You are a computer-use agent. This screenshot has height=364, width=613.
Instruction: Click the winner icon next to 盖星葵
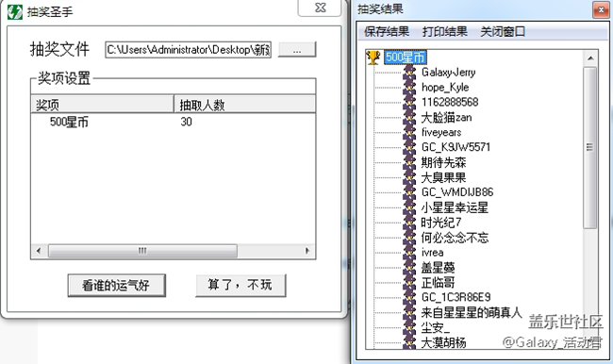(409, 267)
